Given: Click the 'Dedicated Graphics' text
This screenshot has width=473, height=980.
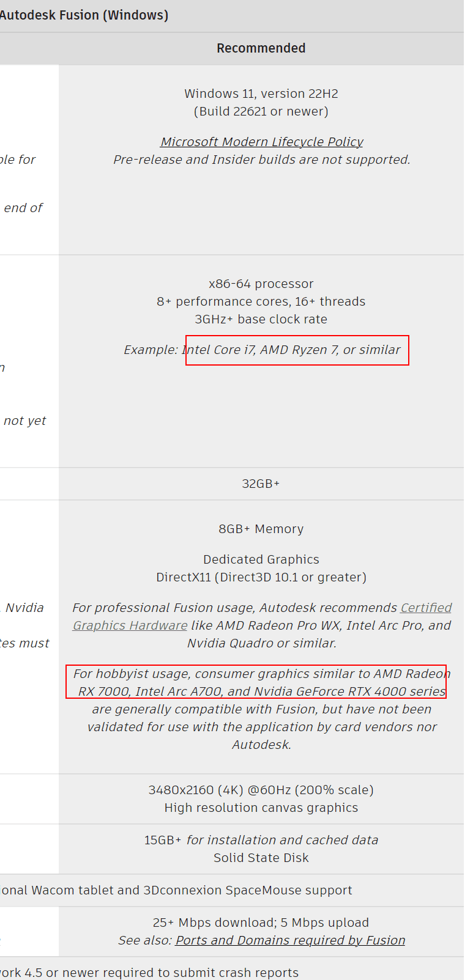Looking at the screenshot, I should (x=261, y=559).
